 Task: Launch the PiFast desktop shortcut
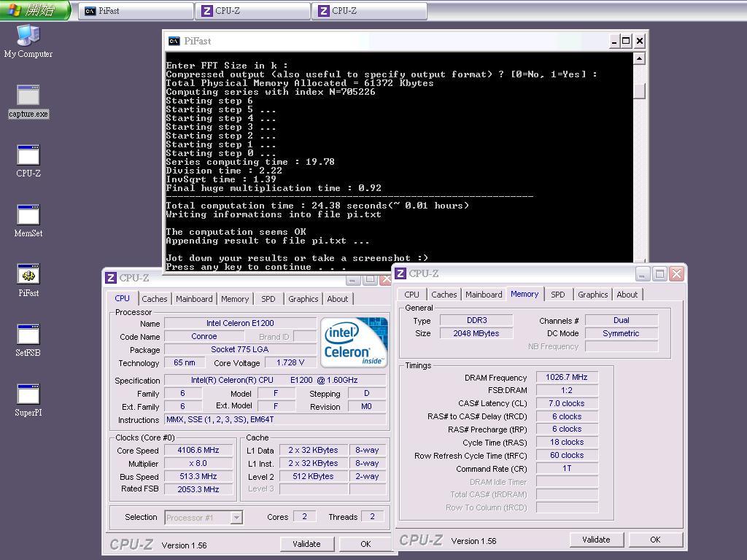coord(28,281)
